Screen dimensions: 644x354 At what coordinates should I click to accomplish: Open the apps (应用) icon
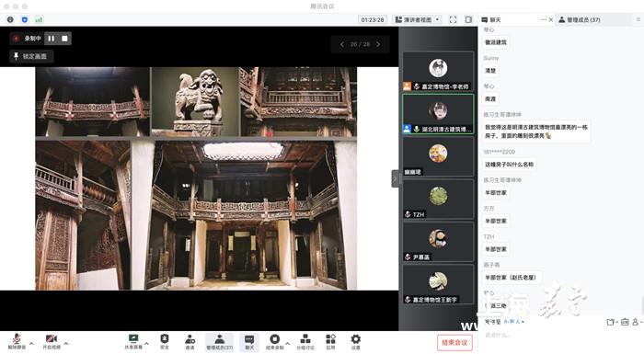[x=330, y=341]
